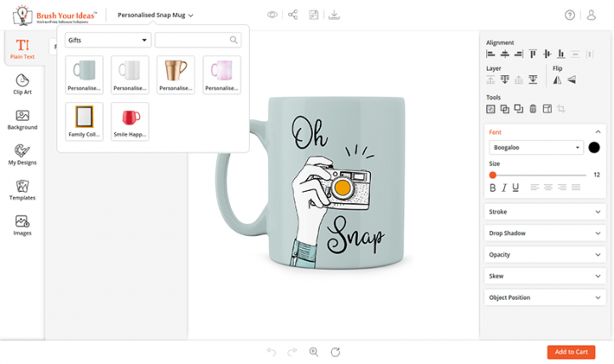Undo the last action
This screenshot has width=614, height=364.
coord(271,352)
